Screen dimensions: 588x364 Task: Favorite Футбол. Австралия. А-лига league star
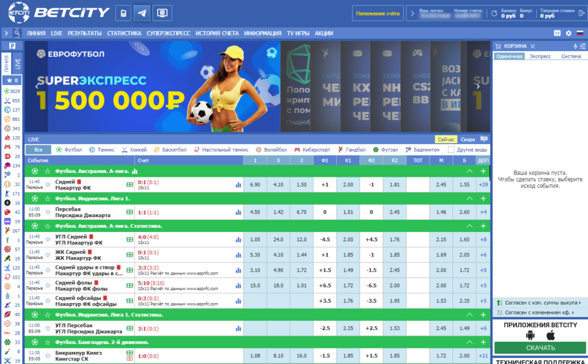click(x=47, y=171)
